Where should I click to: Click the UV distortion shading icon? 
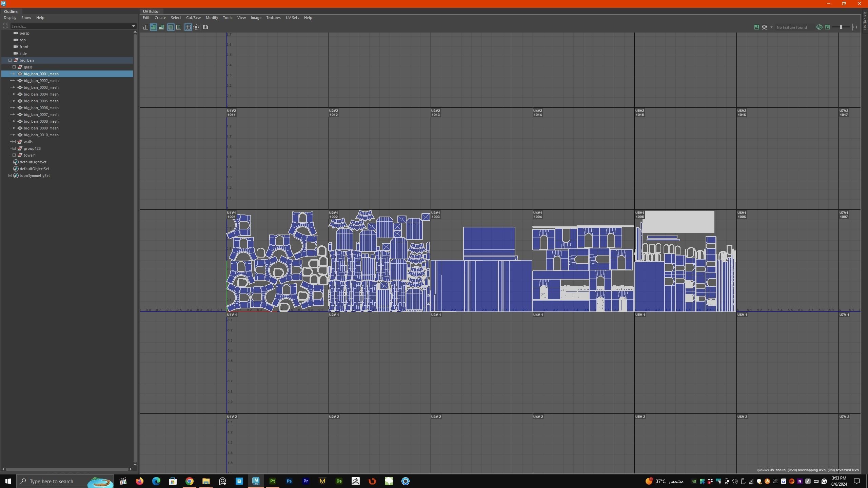coord(162,27)
